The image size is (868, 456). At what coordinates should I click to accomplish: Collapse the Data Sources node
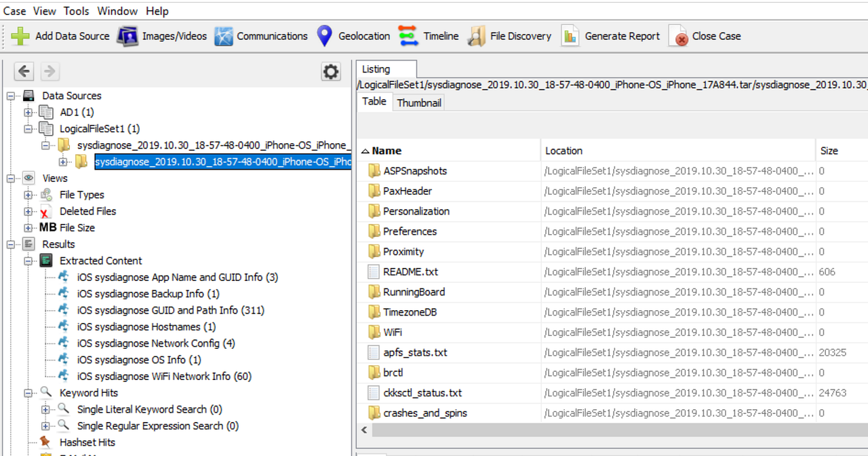tap(10, 96)
